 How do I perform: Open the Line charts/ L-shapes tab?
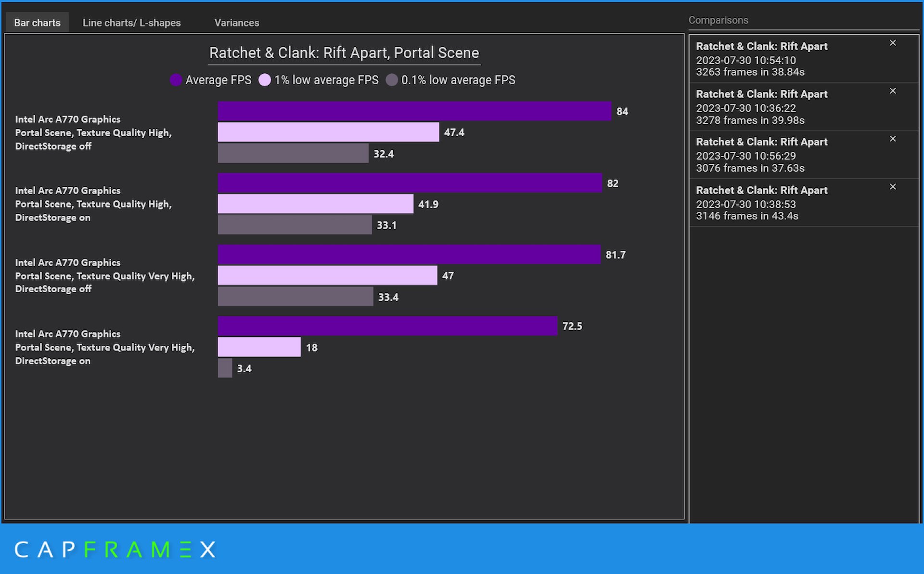[131, 23]
